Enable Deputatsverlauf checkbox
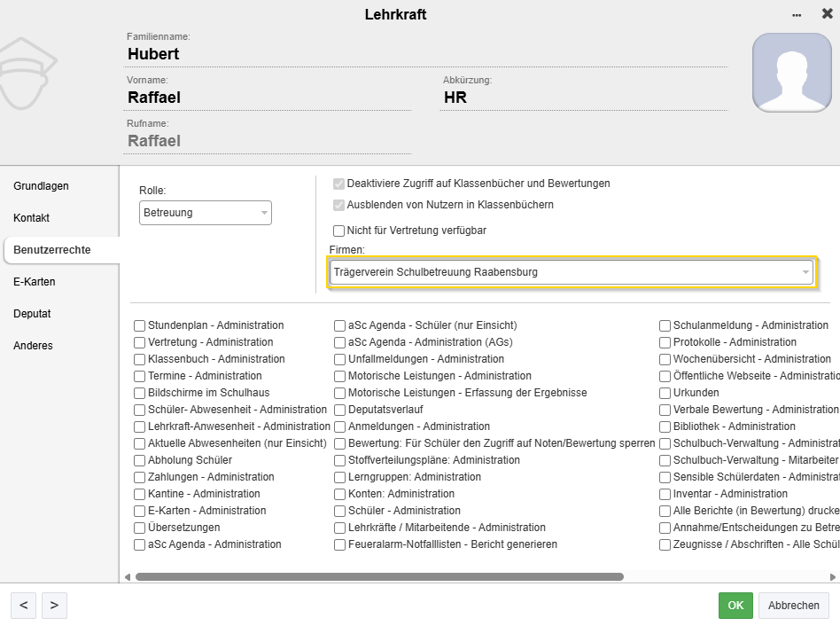This screenshot has width=840, height=626. pyautogui.click(x=340, y=410)
